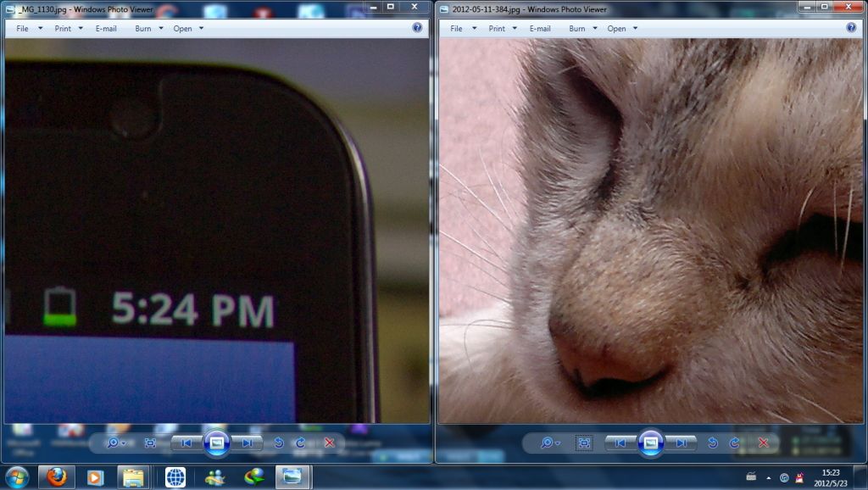Launch Firefox from the taskbar
Viewport: 868px width, 490px height.
[x=57, y=477]
